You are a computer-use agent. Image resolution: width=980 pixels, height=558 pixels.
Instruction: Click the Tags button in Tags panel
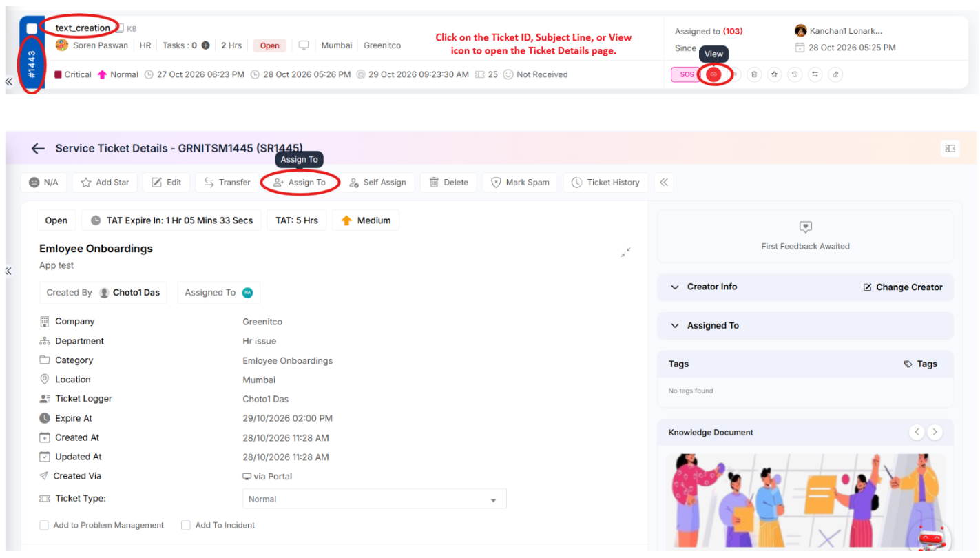pyautogui.click(x=921, y=364)
